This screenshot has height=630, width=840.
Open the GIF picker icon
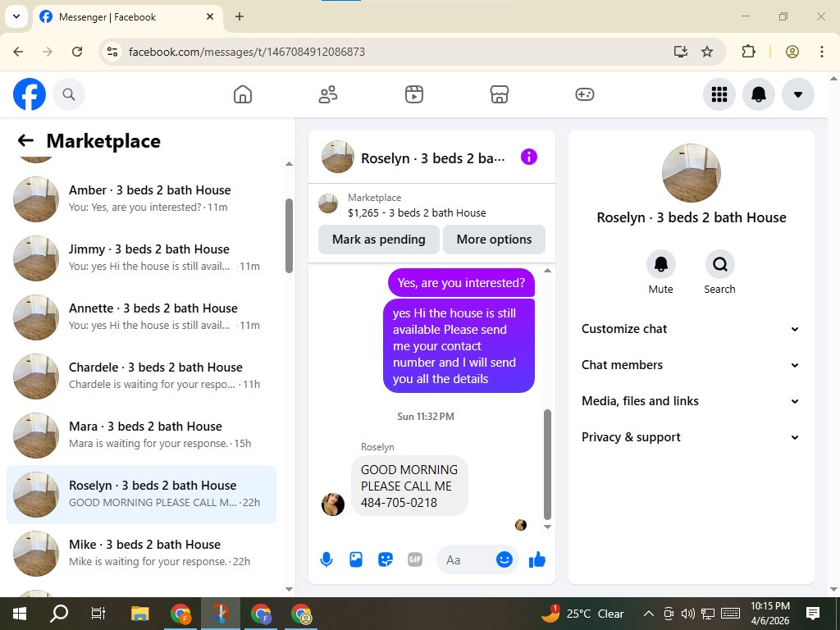pos(414,559)
